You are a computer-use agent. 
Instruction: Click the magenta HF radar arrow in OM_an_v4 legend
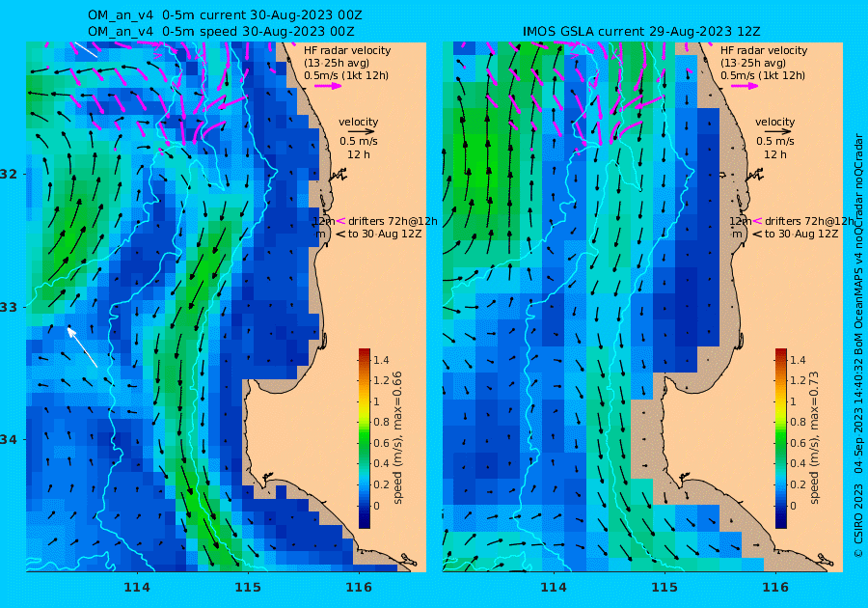[x=328, y=86]
